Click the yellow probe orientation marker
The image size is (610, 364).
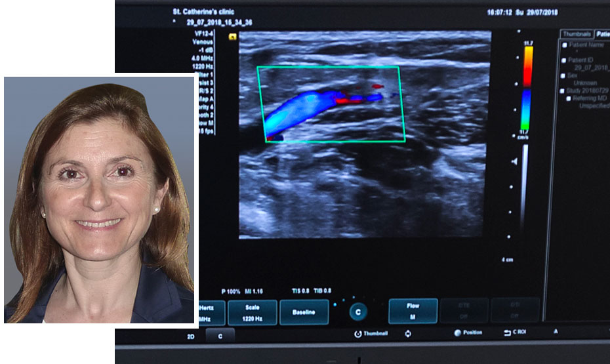click(232, 37)
